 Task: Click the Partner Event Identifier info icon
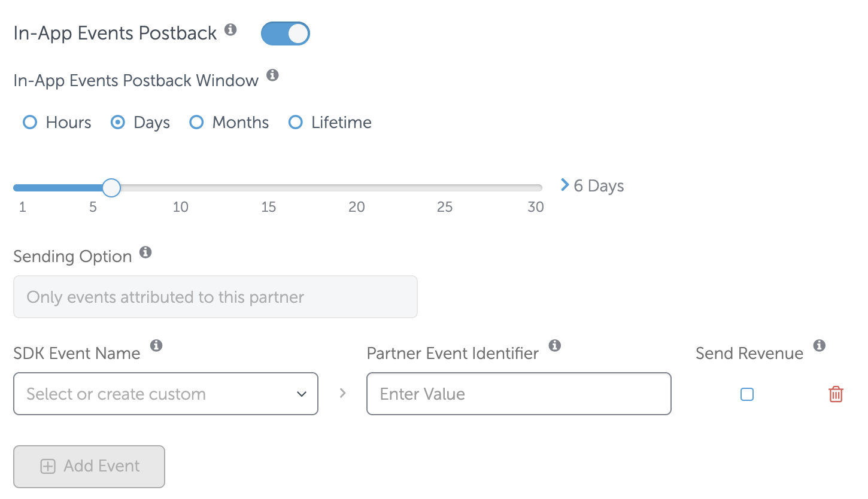click(x=555, y=345)
